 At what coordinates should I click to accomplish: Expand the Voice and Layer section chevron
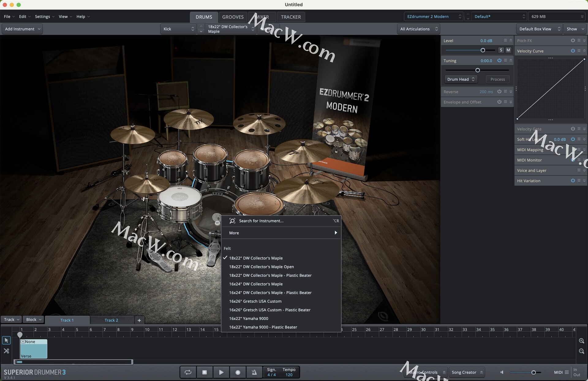click(584, 170)
